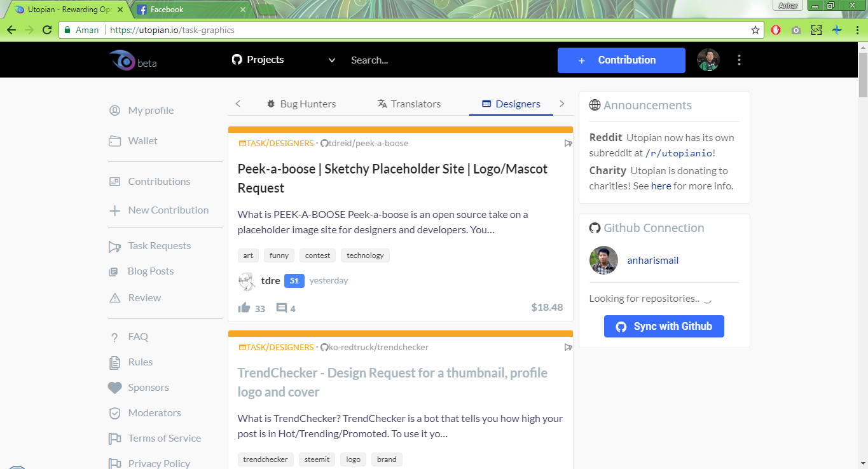Click the art tag
The width and height of the screenshot is (868, 469).
point(248,255)
